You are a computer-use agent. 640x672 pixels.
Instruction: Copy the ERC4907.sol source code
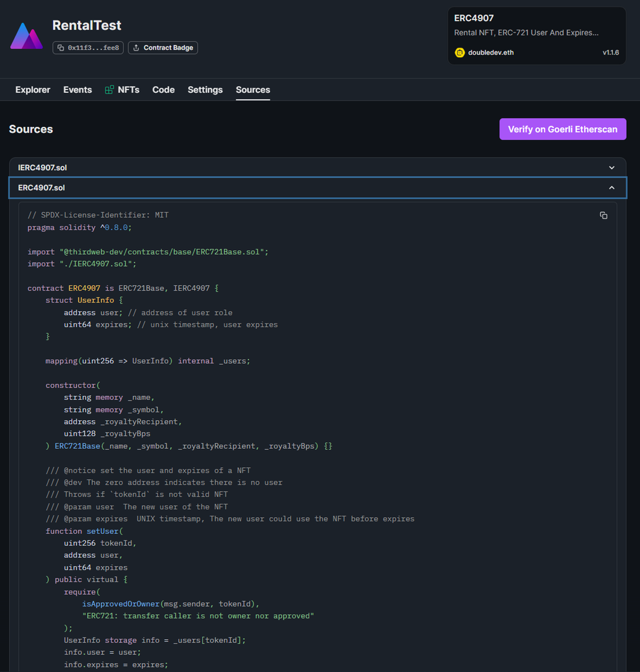point(603,215)
